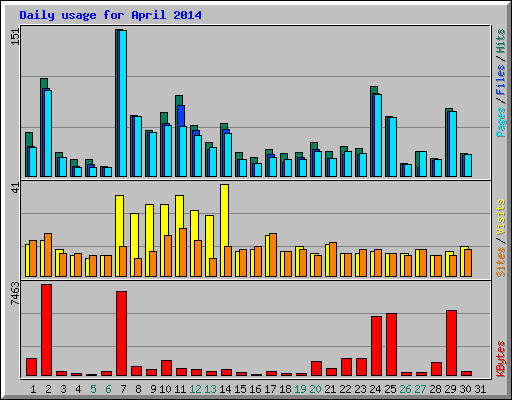
Task: Select the "151" hits axis value
Action: pyautogui.click(x=15, y=37)
